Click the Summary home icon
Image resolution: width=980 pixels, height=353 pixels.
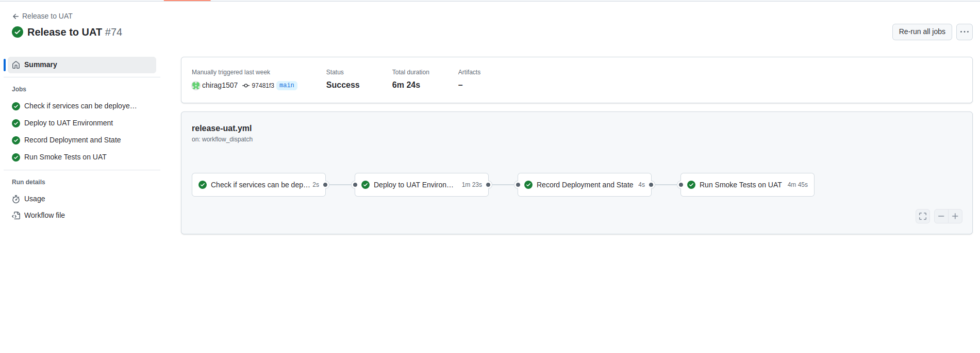click(16, 65)
